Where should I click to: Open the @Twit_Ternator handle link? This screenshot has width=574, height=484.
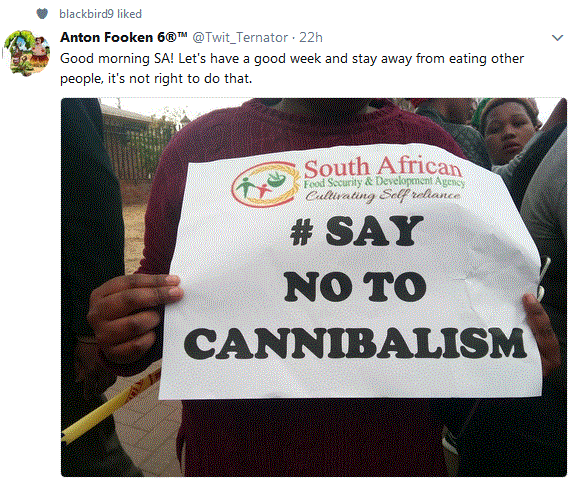[240, 38]
